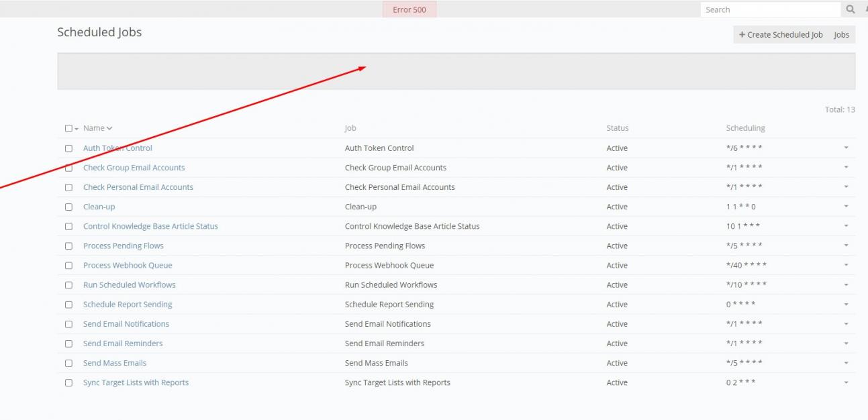868x420 pixels.
Task: Open Check Personal Email Accounts link
Action: tap(138, 187)
